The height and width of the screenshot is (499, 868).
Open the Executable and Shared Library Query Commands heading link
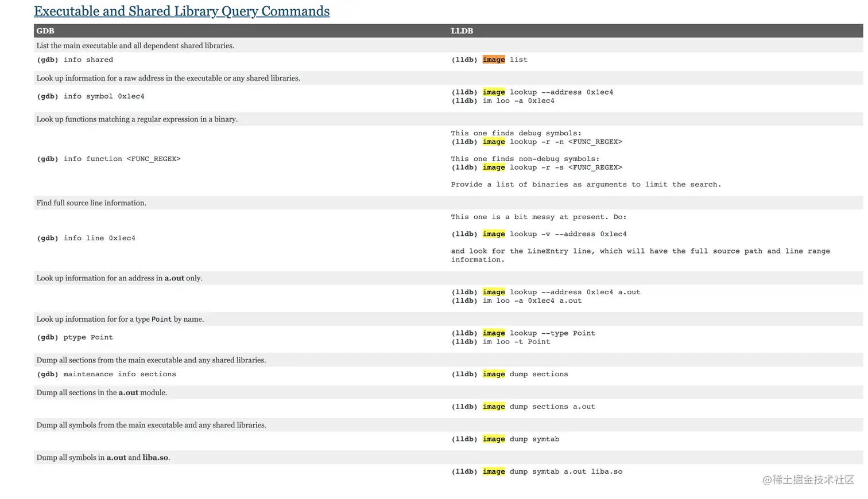182,11
